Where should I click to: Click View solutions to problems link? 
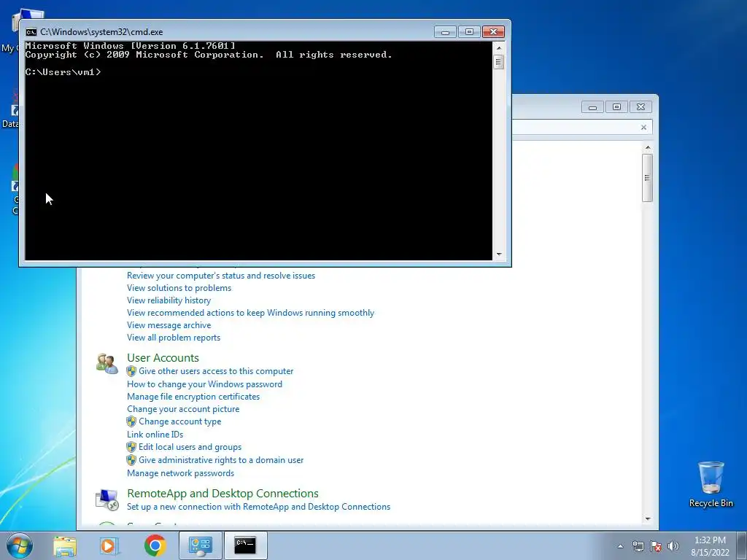[x=179, y=288]
